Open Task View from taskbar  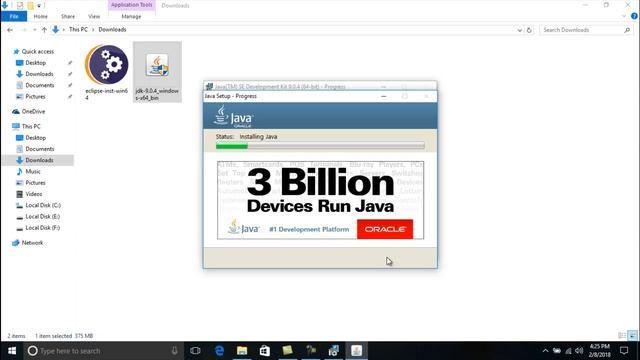point(195,351)
